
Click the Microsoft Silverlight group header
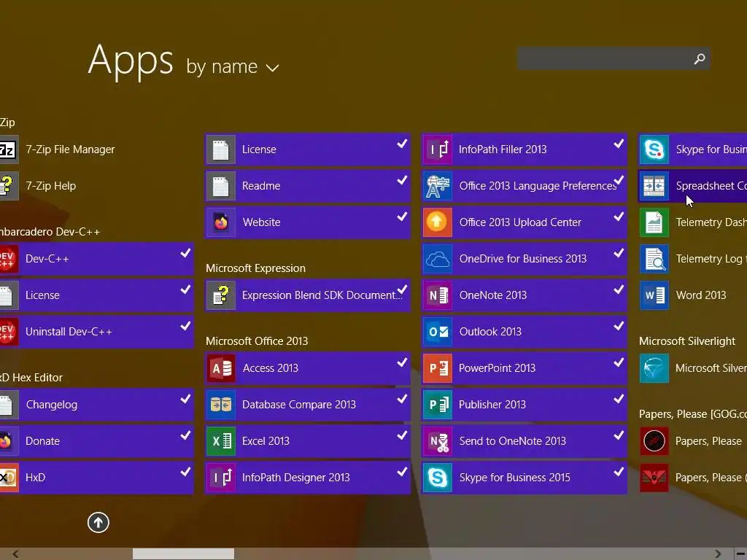point(687,341)
